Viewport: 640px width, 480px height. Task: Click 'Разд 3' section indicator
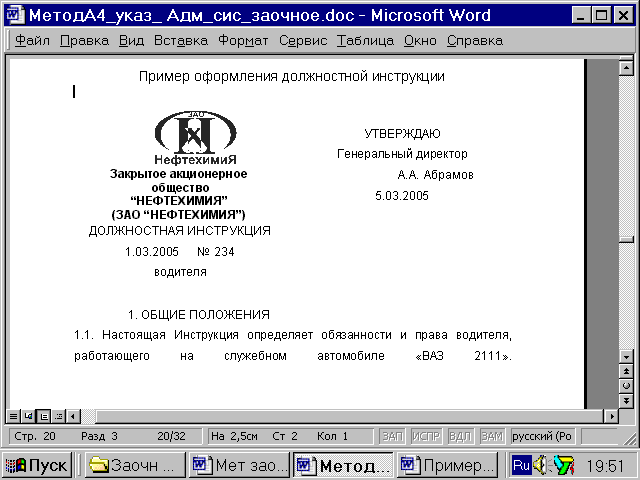99,436
